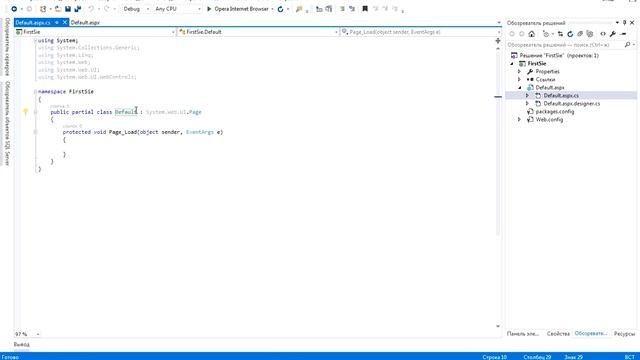Viewport: 640px width, 360px height.
Task: Expand the Ссылки node in Solution Explorer
Action: tap(520, 80)
